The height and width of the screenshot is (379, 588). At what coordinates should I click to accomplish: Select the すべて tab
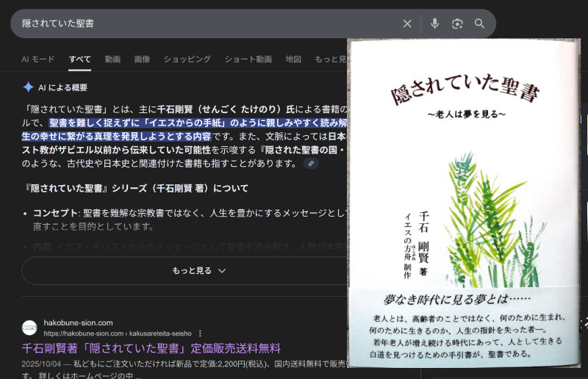click(79, 59)
